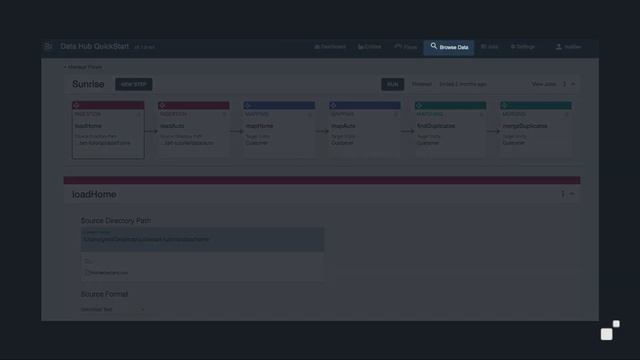
Task: Open the Settings nav item
Action: [x=522, y=47]
